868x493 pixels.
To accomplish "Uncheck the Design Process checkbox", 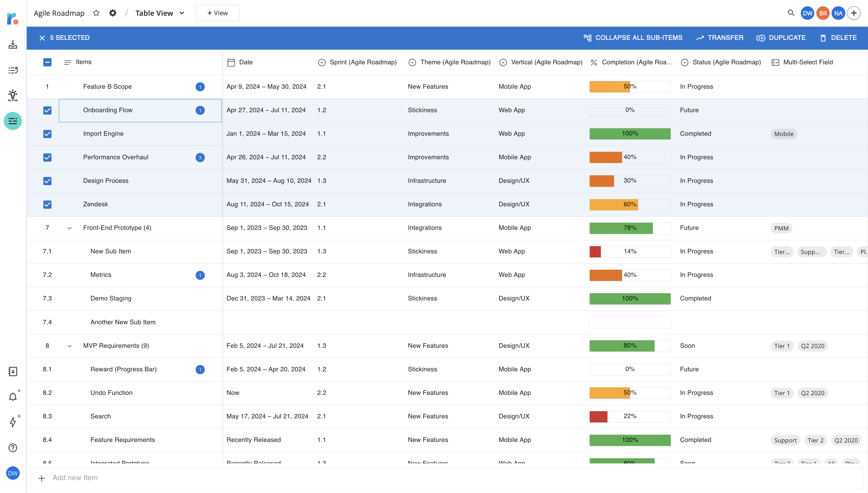I will (x=47, y=181).
